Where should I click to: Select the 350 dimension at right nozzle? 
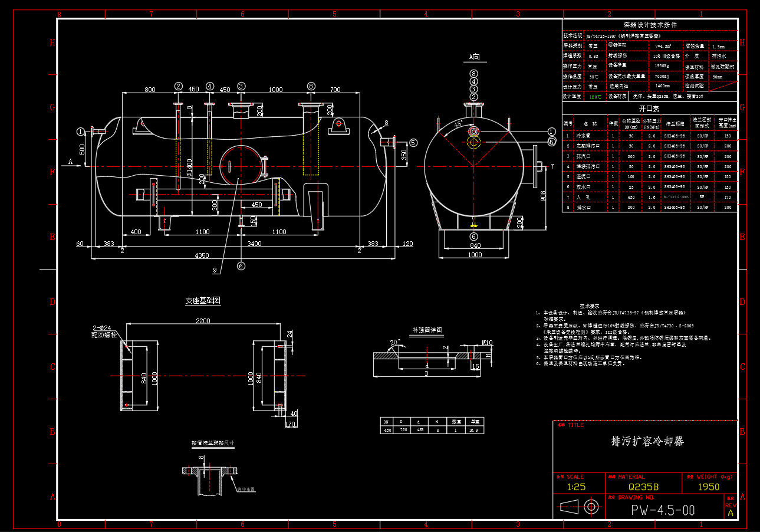[404, 155]
